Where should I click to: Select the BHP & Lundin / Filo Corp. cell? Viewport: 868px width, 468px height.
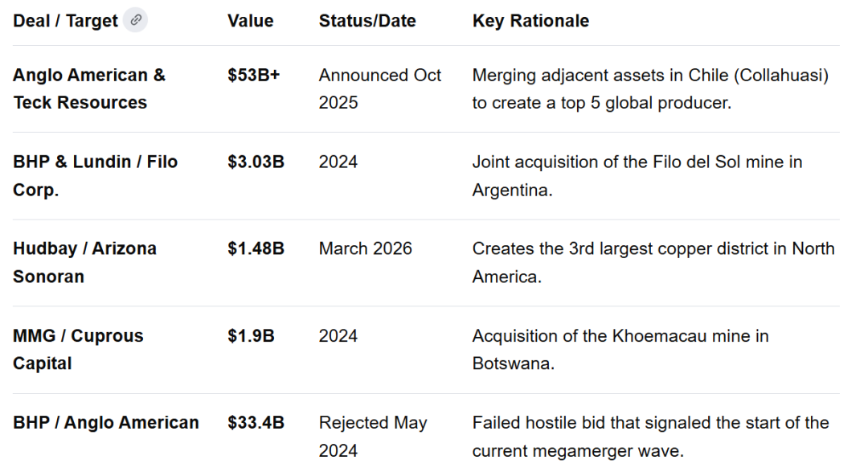coord(95,176)
